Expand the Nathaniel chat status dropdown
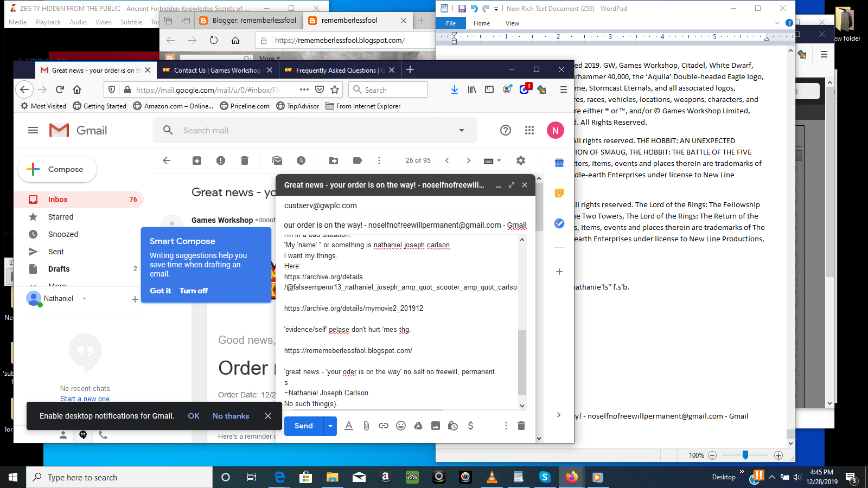 click(84, 299)
